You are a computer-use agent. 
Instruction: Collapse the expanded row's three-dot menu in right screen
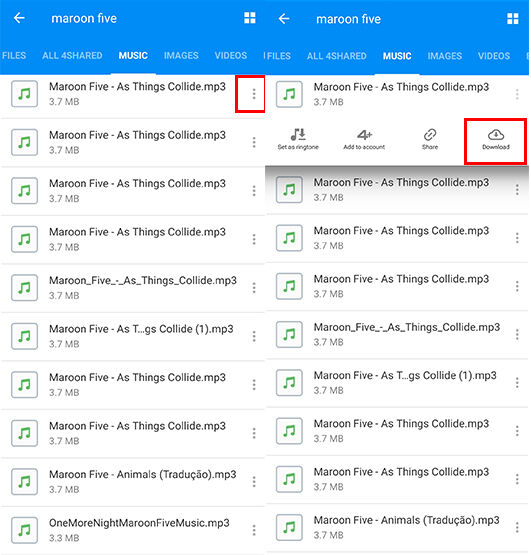517,94
